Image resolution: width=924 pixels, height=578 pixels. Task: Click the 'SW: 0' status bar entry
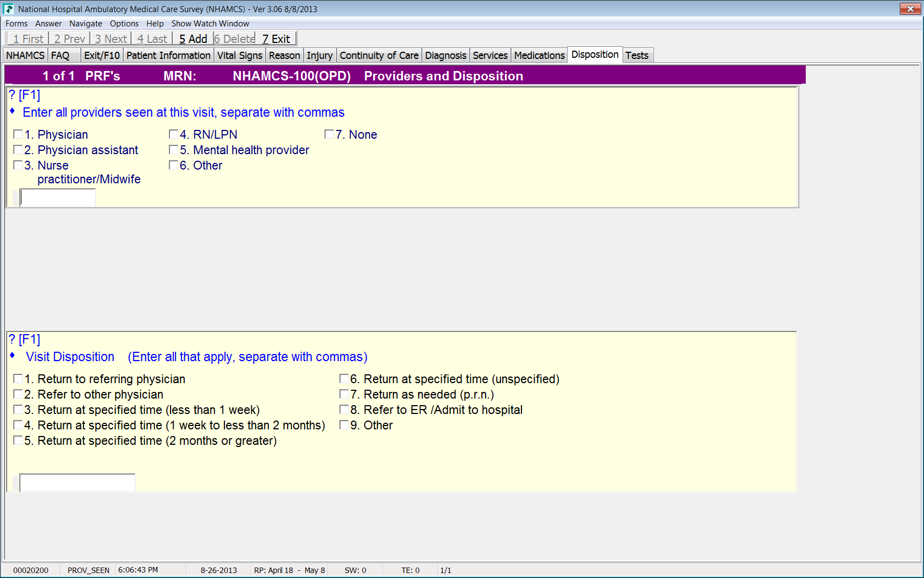(355, 570)
